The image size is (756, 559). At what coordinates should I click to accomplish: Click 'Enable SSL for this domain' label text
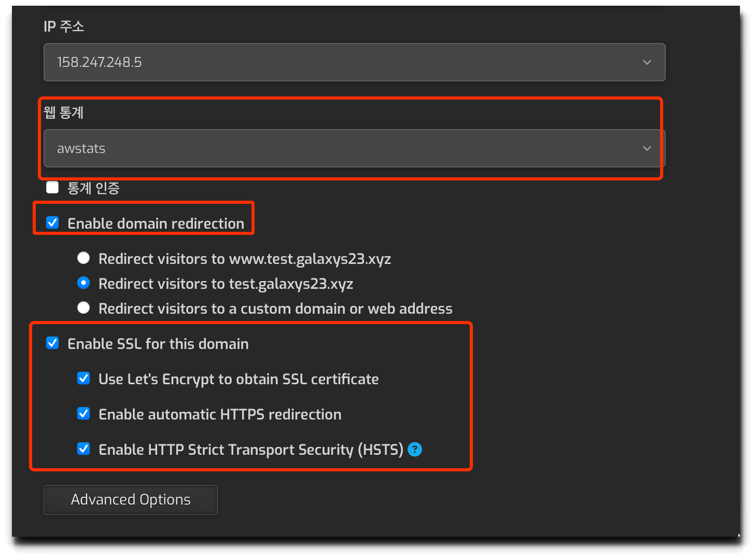click(x=158, y=344)
